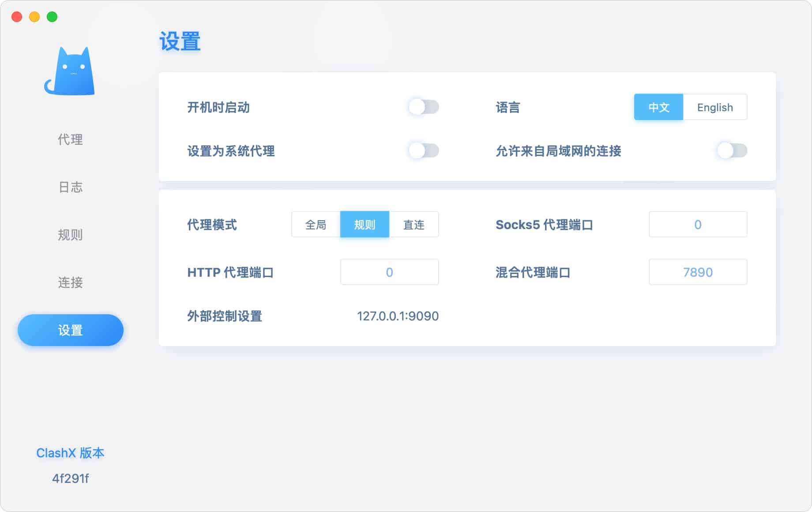Click the 代理模式 label
The image size is (812, 512).
tap(212, 225)
